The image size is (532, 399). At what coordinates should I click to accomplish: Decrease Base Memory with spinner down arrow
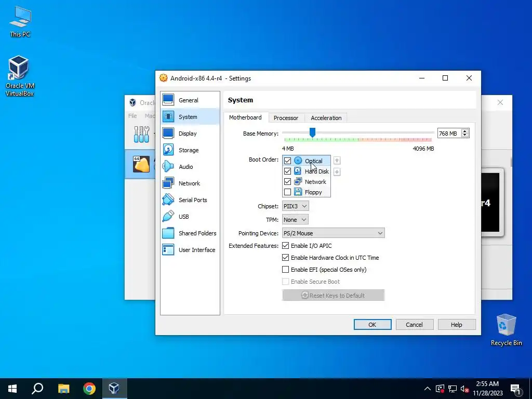pyautogui.click(x=465, y=136)
